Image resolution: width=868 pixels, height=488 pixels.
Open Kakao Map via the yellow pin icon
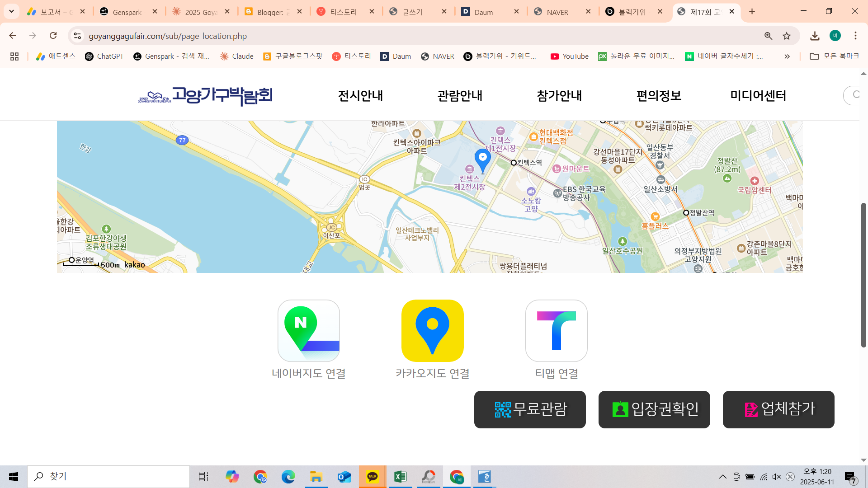coord(432,330)
